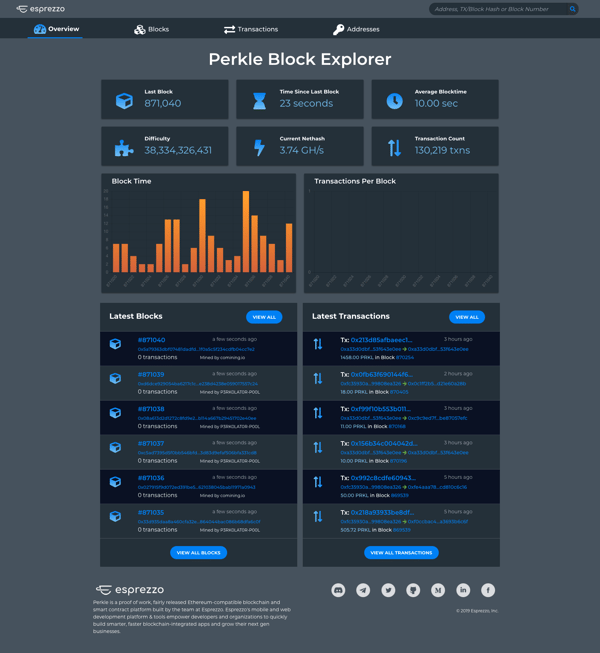Click the cube icon for block #871035
Screen dimensions: 600x653
(x=115, y=516)
